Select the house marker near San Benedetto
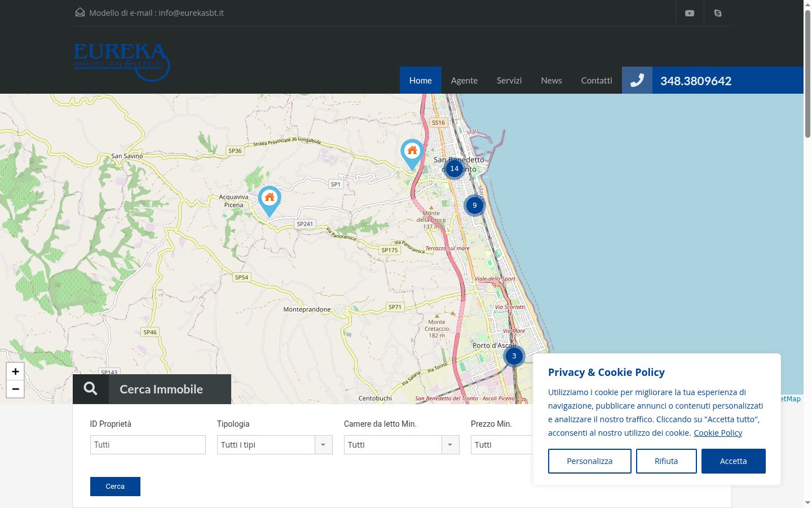 [412, 155]
